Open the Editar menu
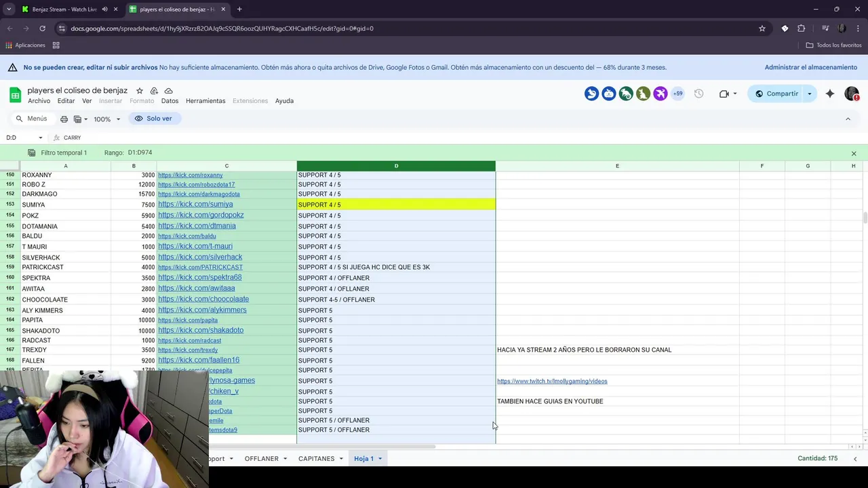868x488 pixels. pyautogui.click(x=66, y=101)
